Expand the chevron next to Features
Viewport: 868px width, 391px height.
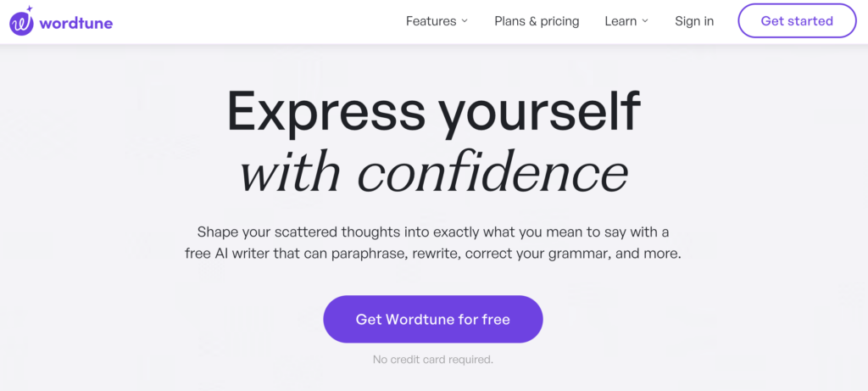point(465,21)
